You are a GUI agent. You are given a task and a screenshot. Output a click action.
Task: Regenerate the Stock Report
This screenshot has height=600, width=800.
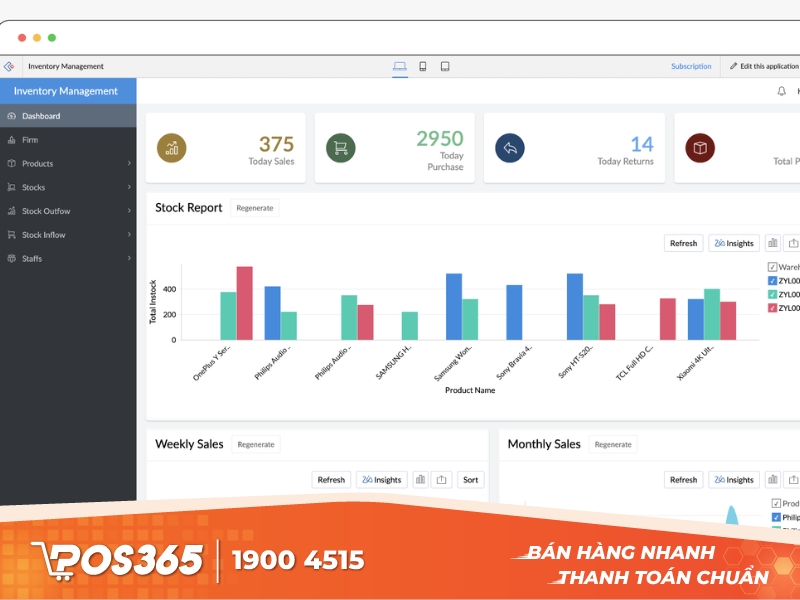[x=255, y=208]
